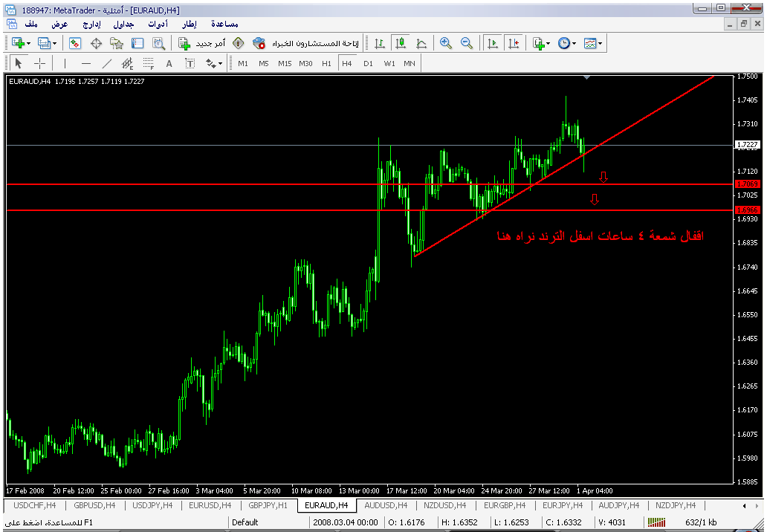The height and width of the screenshot is (532, 767).
Task: Toggle Chart Shift icon
Action: 514,43
